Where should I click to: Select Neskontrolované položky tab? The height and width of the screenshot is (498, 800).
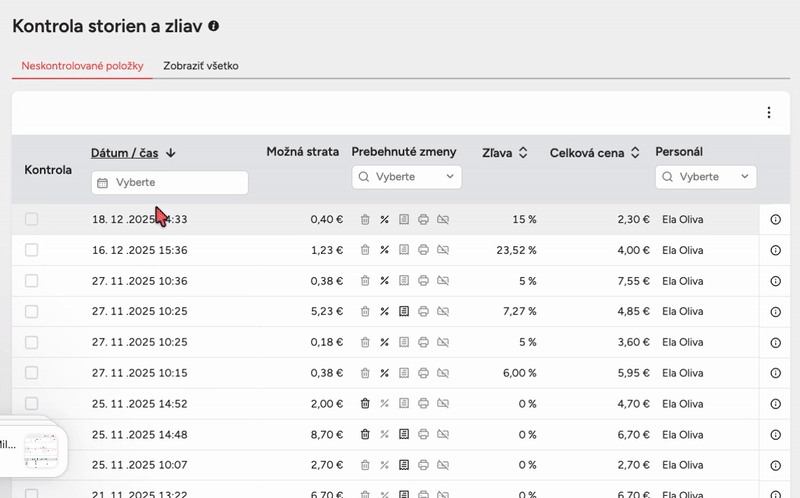[83, 66]
